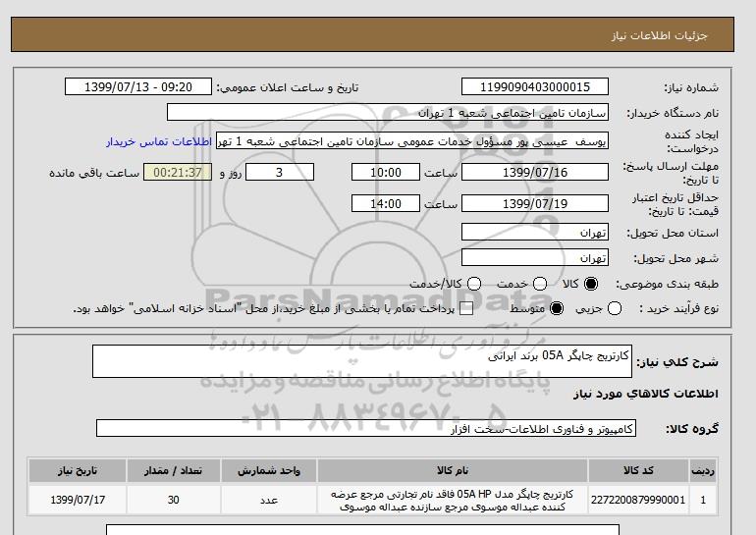The width and height of the screenshot is (756, 535).
Task: Click product code 2272200879990001 cell
Action: (x=638, y=501)
